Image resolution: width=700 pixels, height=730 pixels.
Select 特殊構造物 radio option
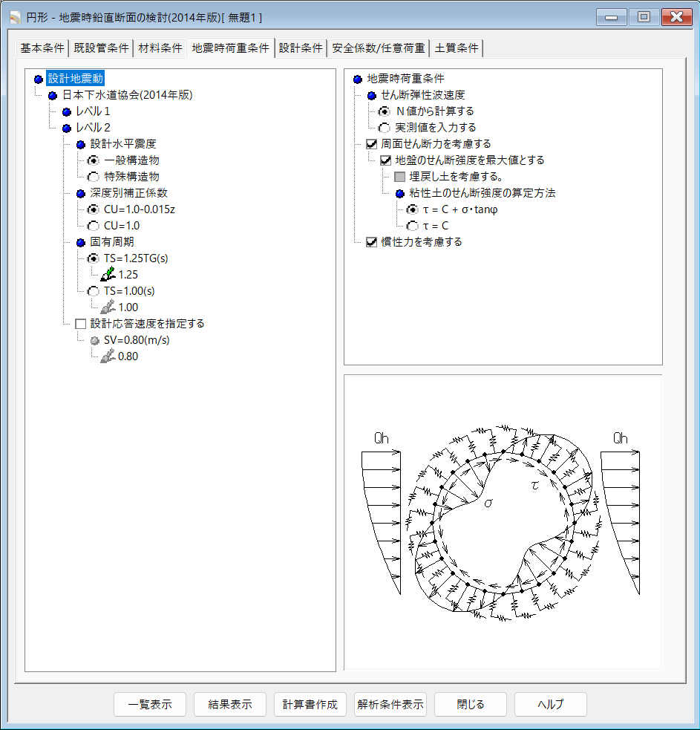[94, 177]
